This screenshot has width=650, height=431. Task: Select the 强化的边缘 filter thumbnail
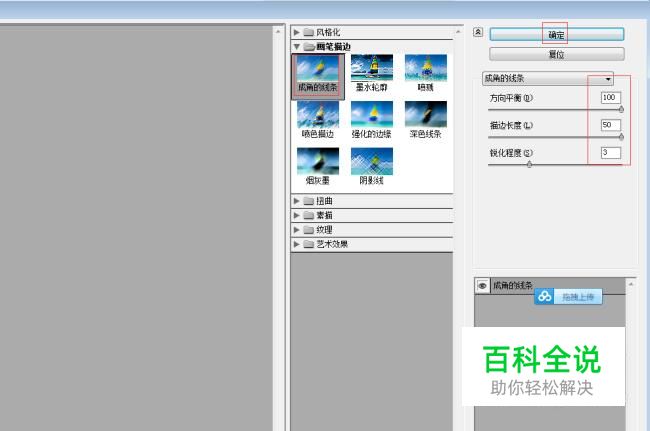pyautogui.click(x=372, y=120)
